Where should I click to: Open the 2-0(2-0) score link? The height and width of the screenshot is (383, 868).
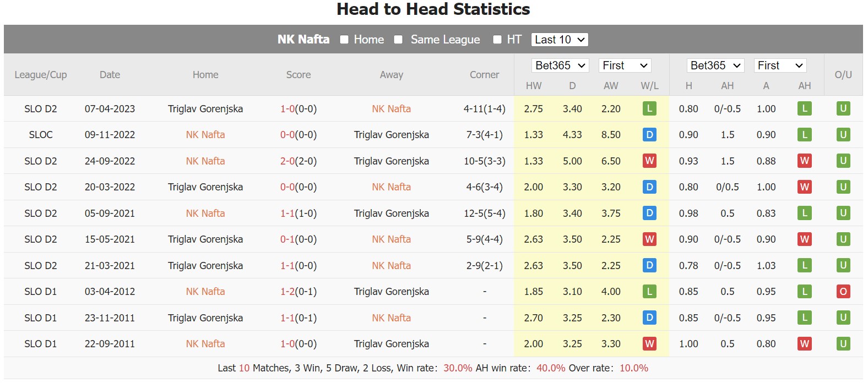299,161
